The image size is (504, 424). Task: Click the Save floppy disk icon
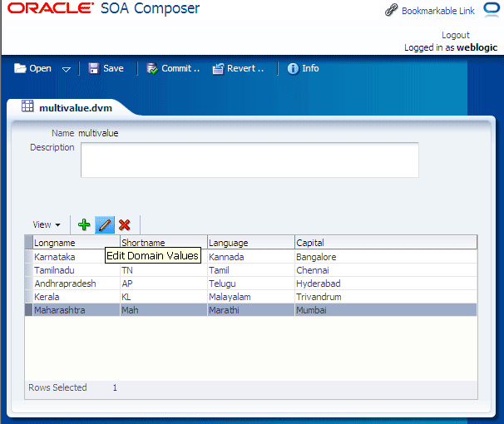(x=93, y=68)
